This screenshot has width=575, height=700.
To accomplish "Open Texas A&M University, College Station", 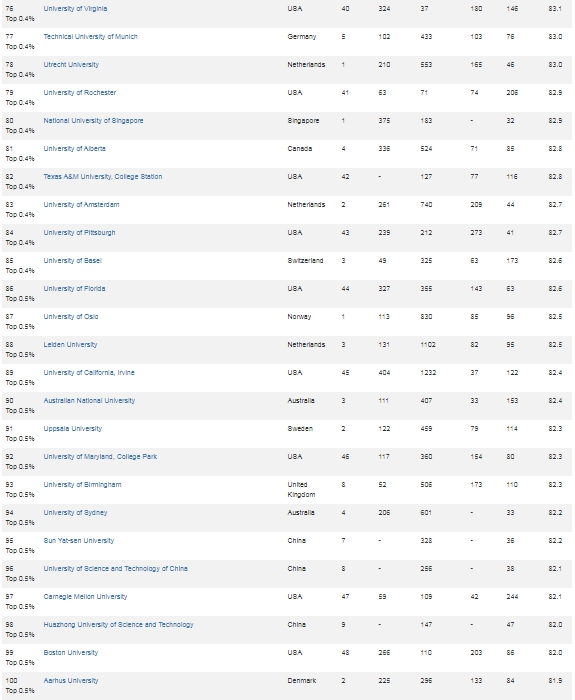I will pyautogui.click(x=103, y=177).
